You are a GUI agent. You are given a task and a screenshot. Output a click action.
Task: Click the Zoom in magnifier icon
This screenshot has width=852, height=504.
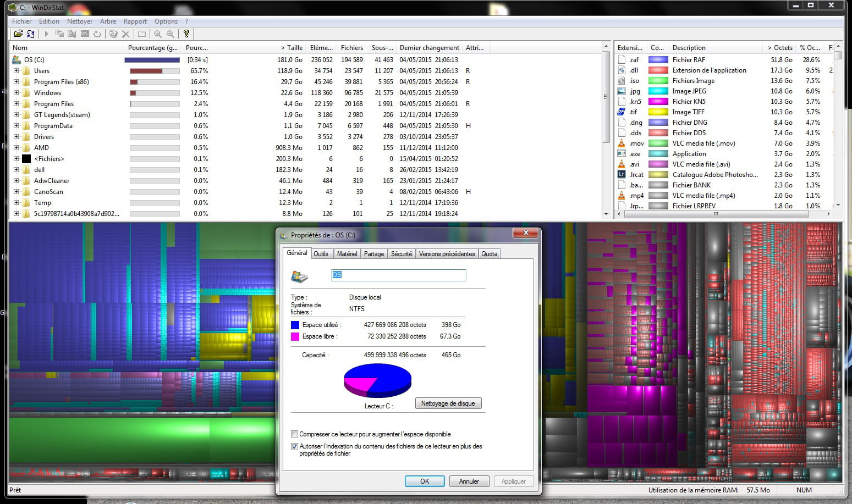158,34
